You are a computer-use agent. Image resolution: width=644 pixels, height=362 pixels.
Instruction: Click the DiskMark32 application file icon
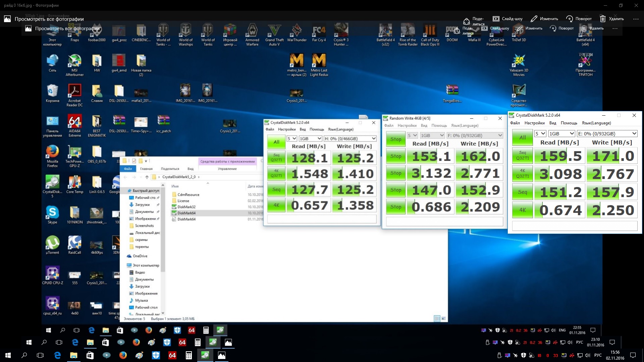[x=174, y=207]
